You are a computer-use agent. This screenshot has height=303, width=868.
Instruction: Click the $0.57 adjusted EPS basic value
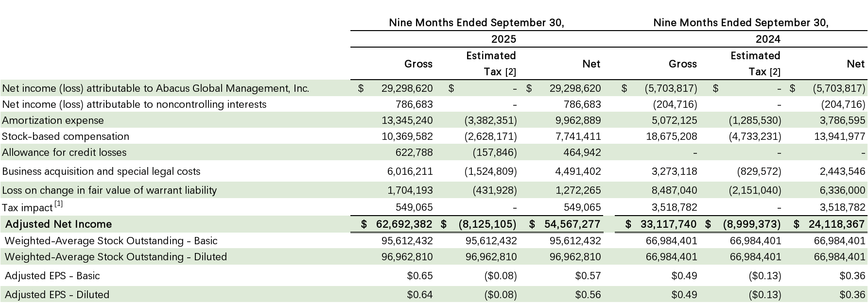[588, 276]
